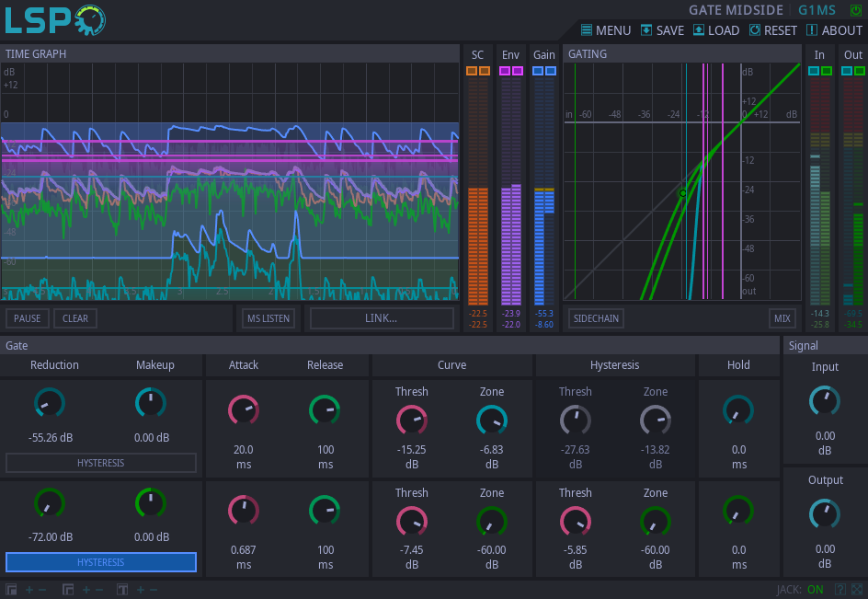The width and height of the screenshot is (868, 599).
Task: Click the Attack knob set to 0.687 ms
Action: click(244, 511)
